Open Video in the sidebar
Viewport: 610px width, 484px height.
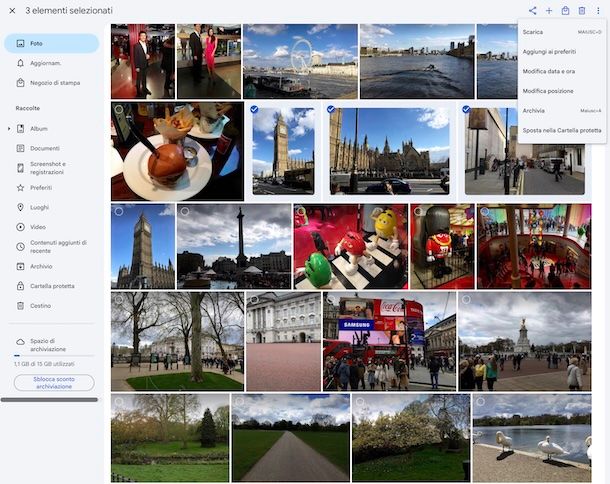coord(51,227)
